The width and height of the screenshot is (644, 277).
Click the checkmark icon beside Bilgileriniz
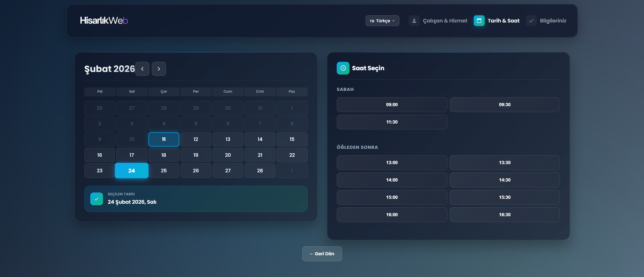[x=531, y=21]
